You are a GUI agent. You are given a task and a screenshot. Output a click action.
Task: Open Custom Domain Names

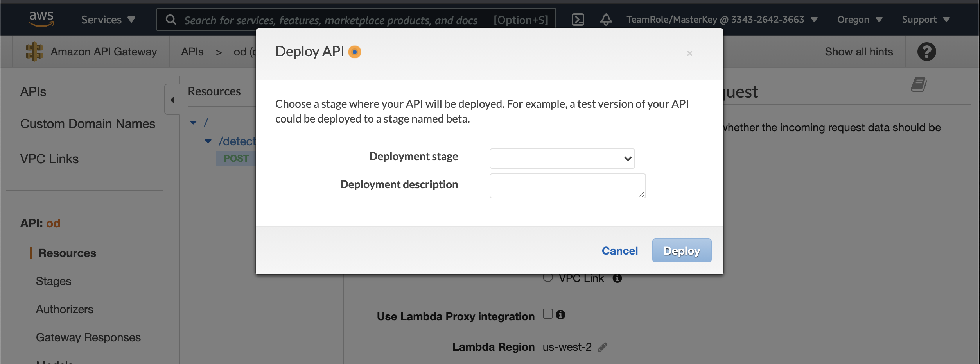(88, 124)
